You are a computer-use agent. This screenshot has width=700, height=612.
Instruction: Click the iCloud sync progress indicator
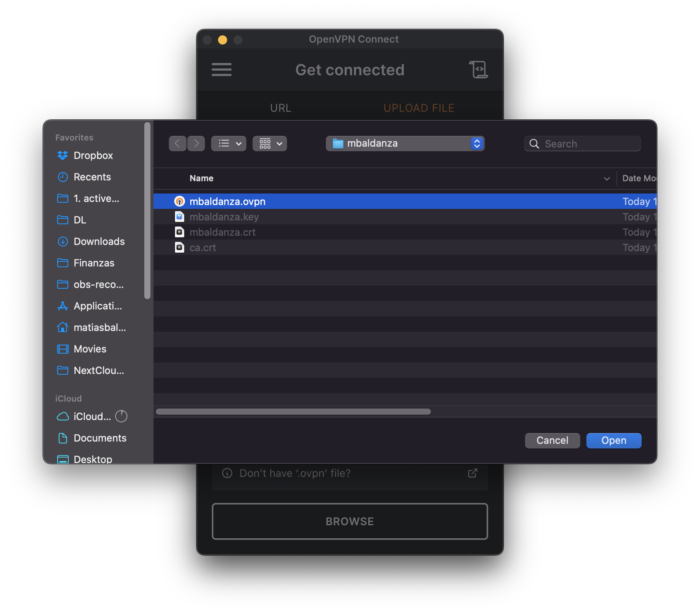(x=121, y=416)
